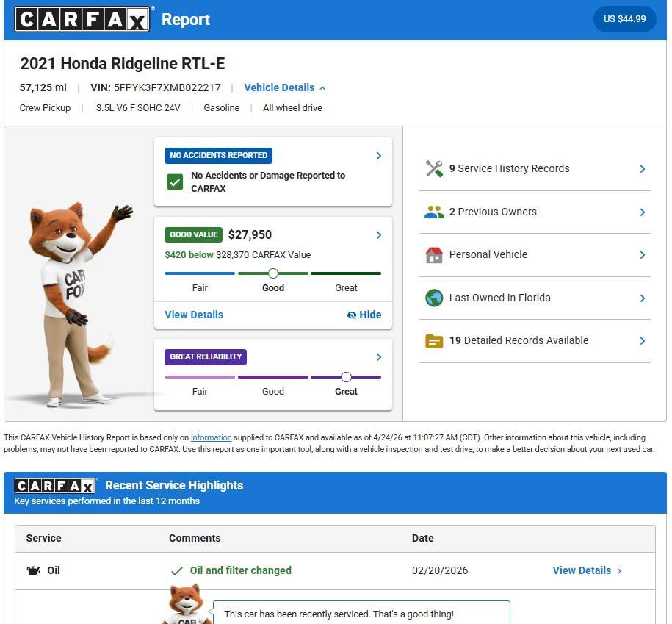
Task: Click the CARFAX logo in the header
Action: [x=82, y=20]
